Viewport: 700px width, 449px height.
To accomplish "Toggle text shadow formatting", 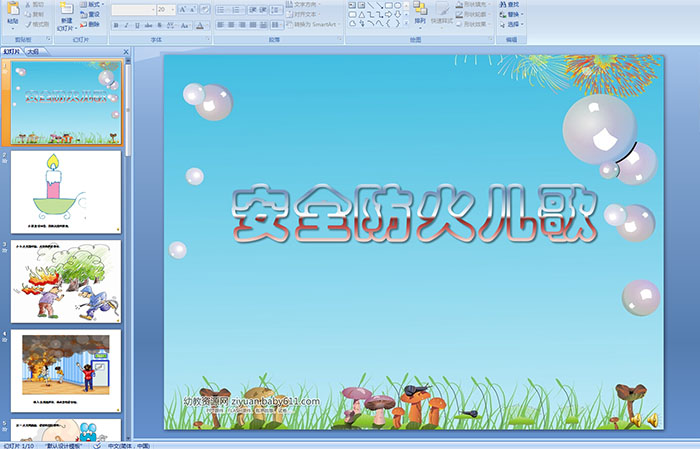I will click(159, 25).
